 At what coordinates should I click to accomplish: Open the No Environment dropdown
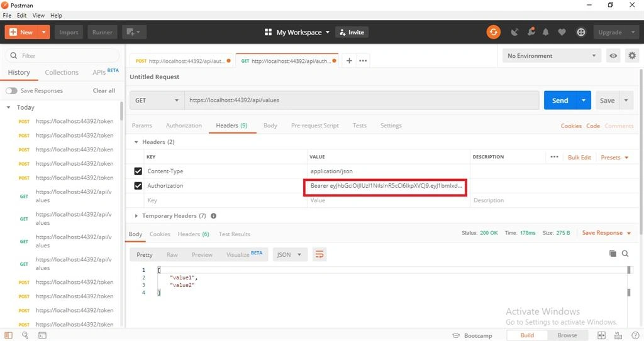click(552, 56)
